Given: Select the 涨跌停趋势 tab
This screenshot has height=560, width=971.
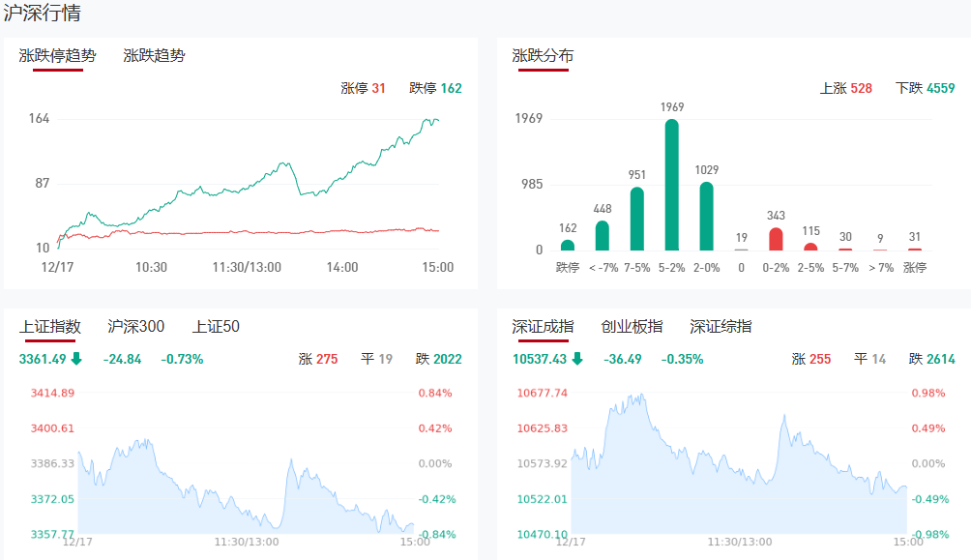Looking at the screenshot, I should pyautogui.click(x=58, y=55).
